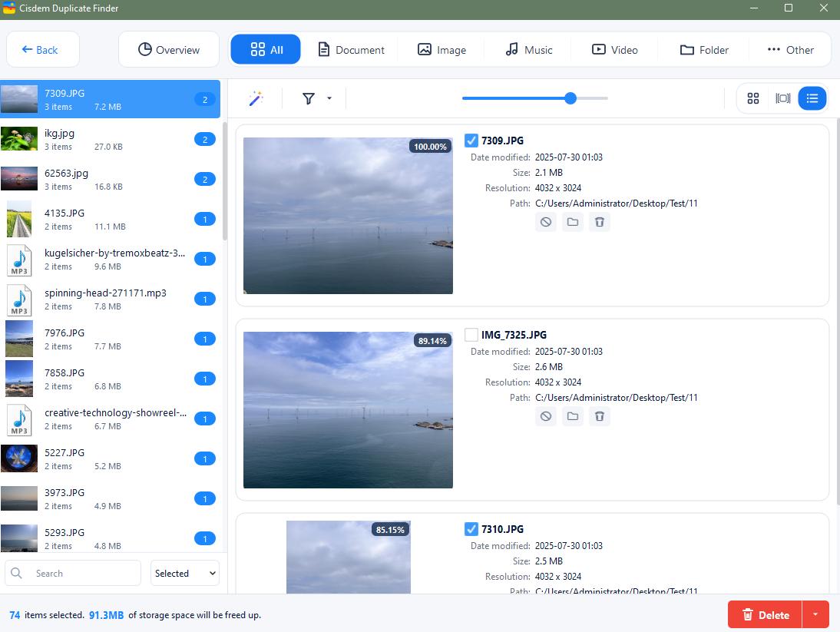This screenshot has height=632, width=840.
Task: Trash the 7309.JPG file
Action: coord(600,222)
